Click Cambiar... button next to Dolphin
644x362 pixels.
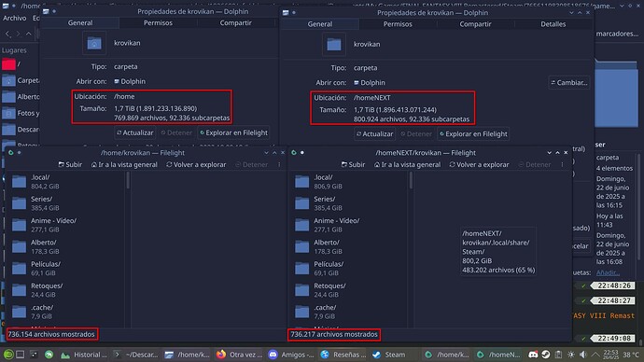tap(569, 83)
